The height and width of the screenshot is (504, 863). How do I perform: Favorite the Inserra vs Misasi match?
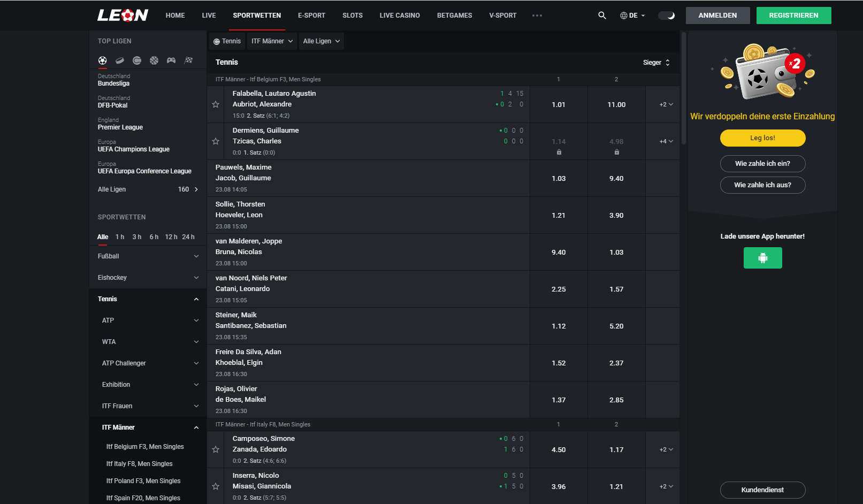(x=216, y=486)
